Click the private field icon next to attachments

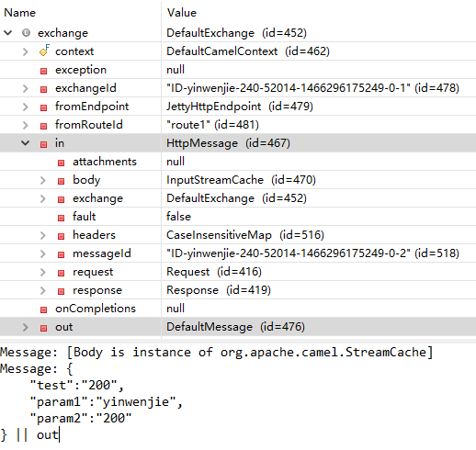tap(62, 163)
